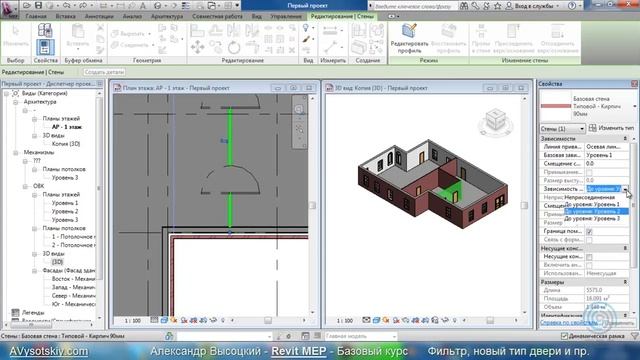The height and width of the screenshot is (360, 640).
Task: Click the aligned dimension Measure icon
Action: point(330,30)
